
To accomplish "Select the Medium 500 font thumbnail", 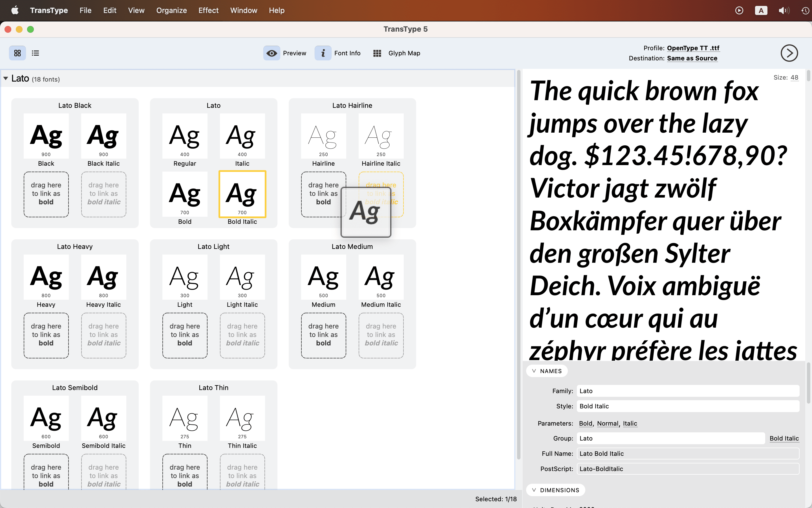I will click(x=323, y=277).
